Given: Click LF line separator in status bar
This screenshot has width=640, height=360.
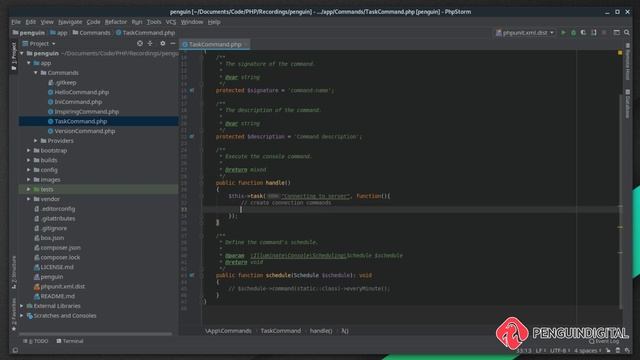Looking at the screenshot, I should click(x=541, y=351).
